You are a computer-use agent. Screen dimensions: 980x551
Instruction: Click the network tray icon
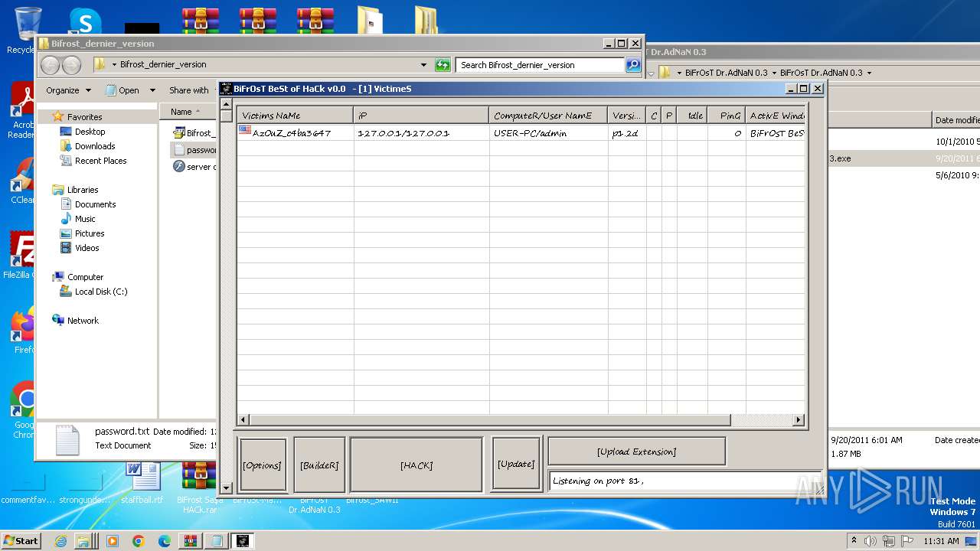coord(889,541)
